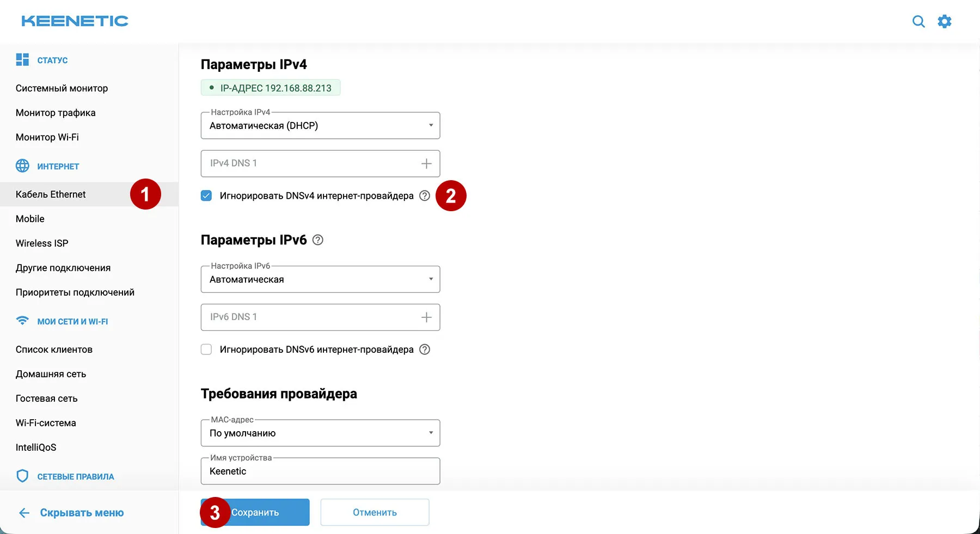Enable Игнорировать DNSv6 интернет-провайдера

pos(206,349)
